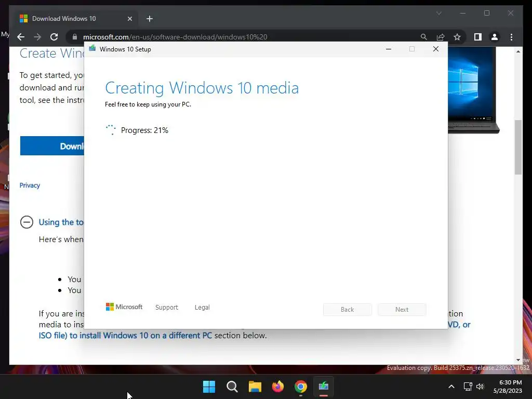
Task: Open the Windows Start menu
Action: pos(209,387)
